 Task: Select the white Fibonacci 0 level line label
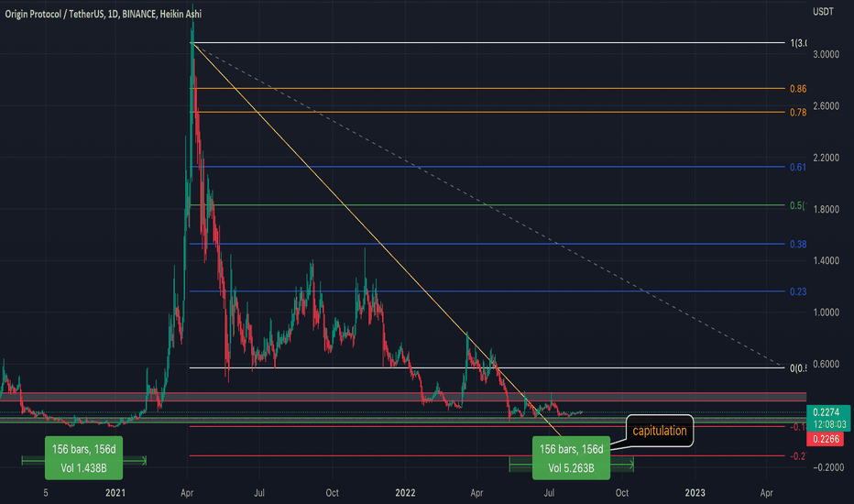click(798, 368)
